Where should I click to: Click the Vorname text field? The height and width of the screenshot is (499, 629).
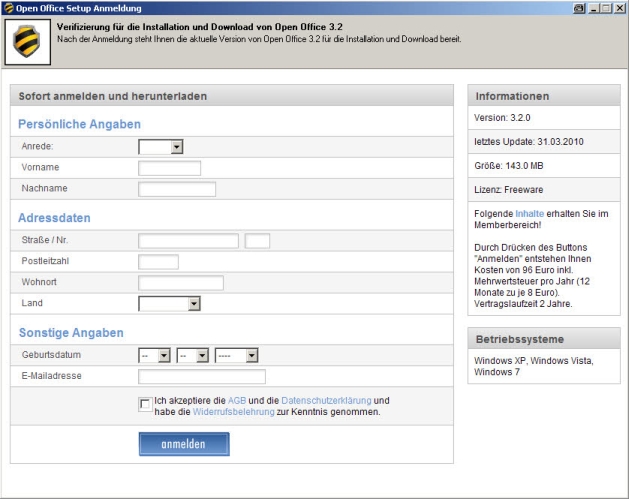click(x=169, y=168)
